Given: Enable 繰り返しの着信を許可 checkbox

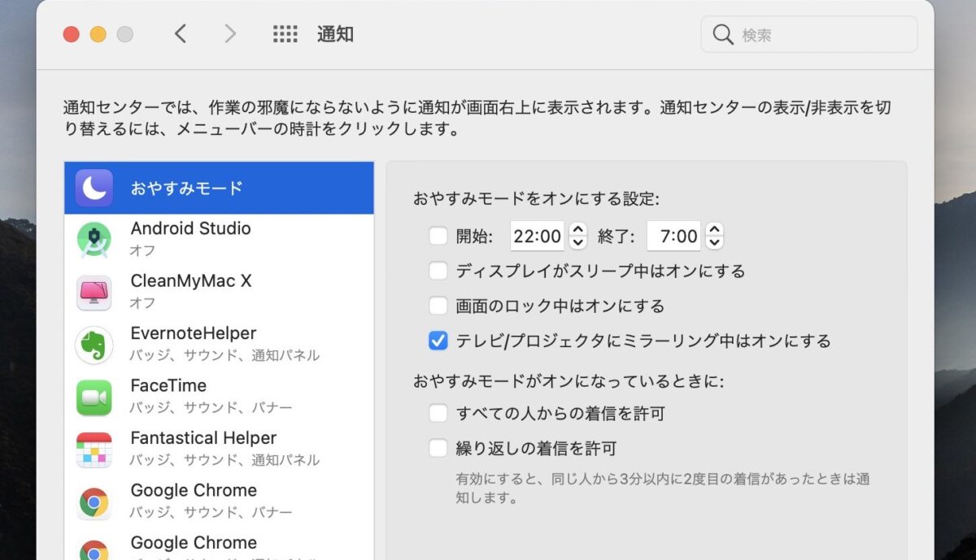Looking at the screenshot, I should 438,448.
